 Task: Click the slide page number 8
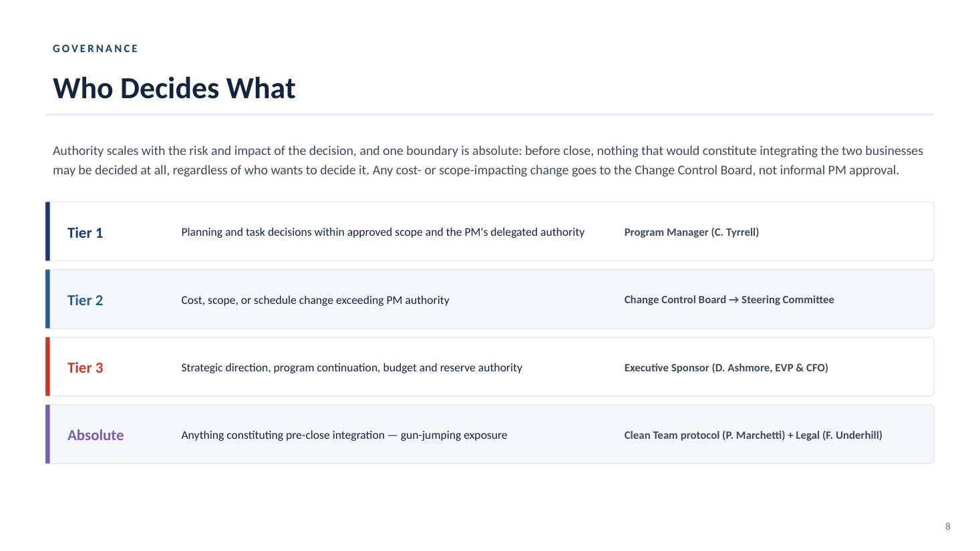(x=947, y=526)
